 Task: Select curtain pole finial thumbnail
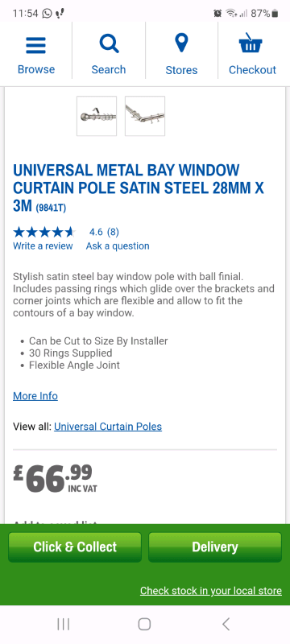click(97, 116)
